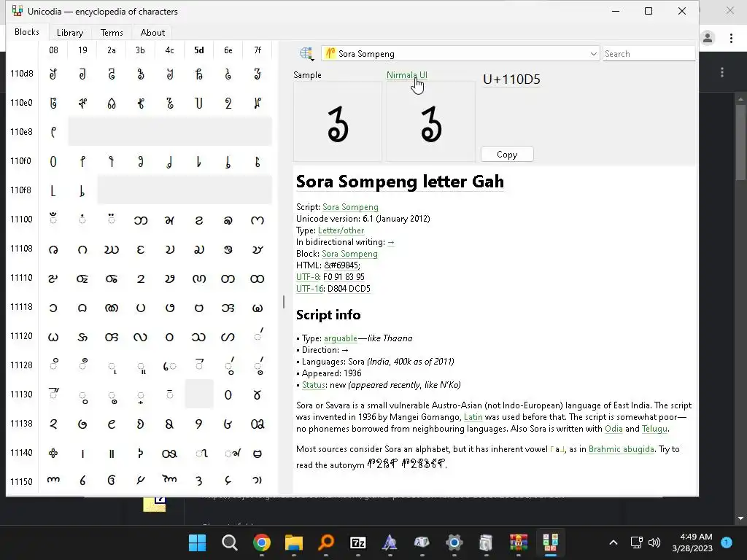Image resolution: width=747 pixels, height=560 pixels.
Task: Select character at row 11110 column 7f
Action: (258, 278)
